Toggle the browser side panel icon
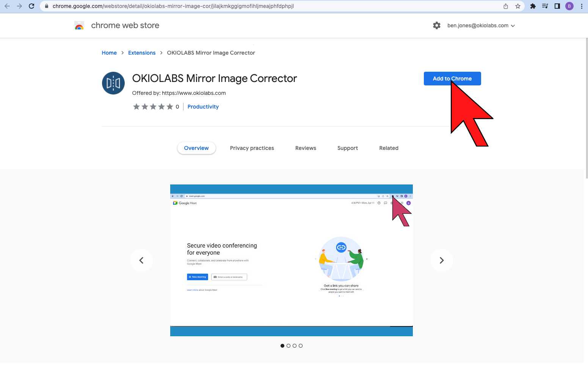588x367 pixels. (x=557, y=6)
